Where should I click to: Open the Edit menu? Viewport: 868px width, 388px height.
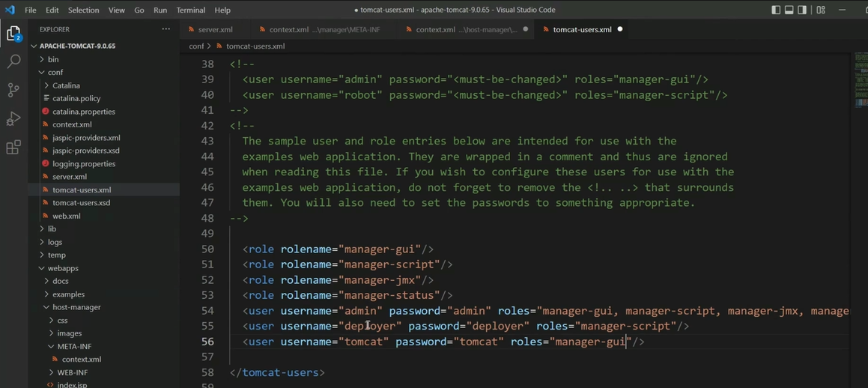pyautogui.click(x=52, y=10)
